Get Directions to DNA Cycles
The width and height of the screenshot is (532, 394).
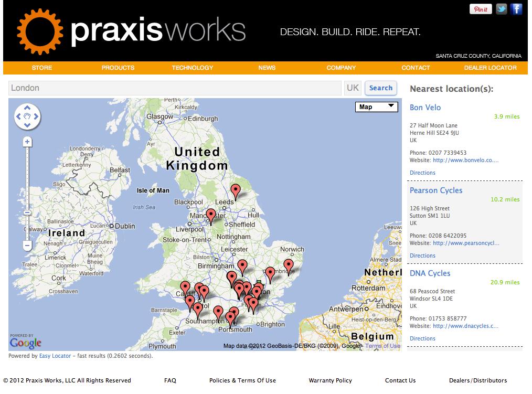422,338
